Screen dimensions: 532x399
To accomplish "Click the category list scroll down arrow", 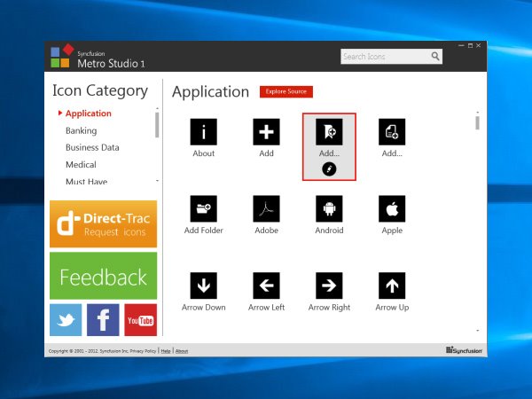I will (157, 181).
